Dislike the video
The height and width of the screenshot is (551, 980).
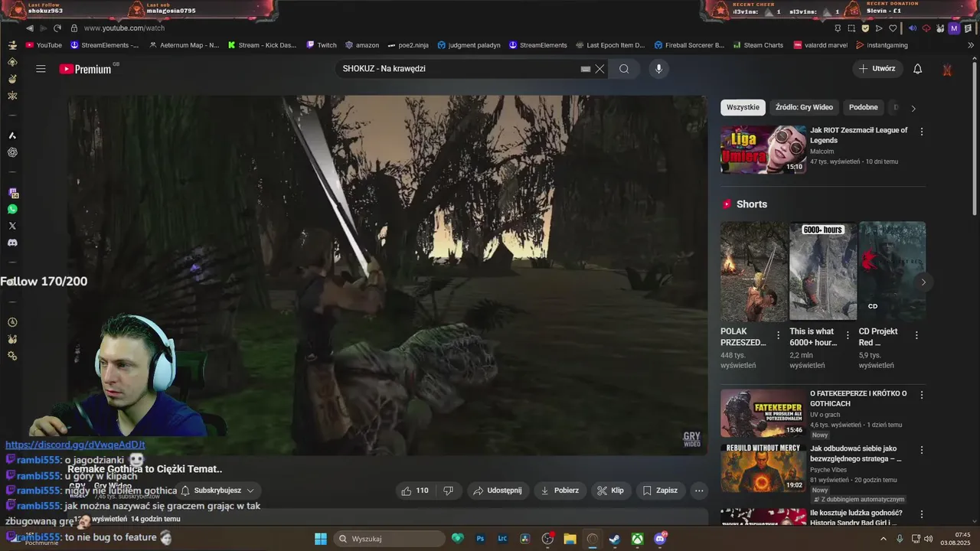449,491
